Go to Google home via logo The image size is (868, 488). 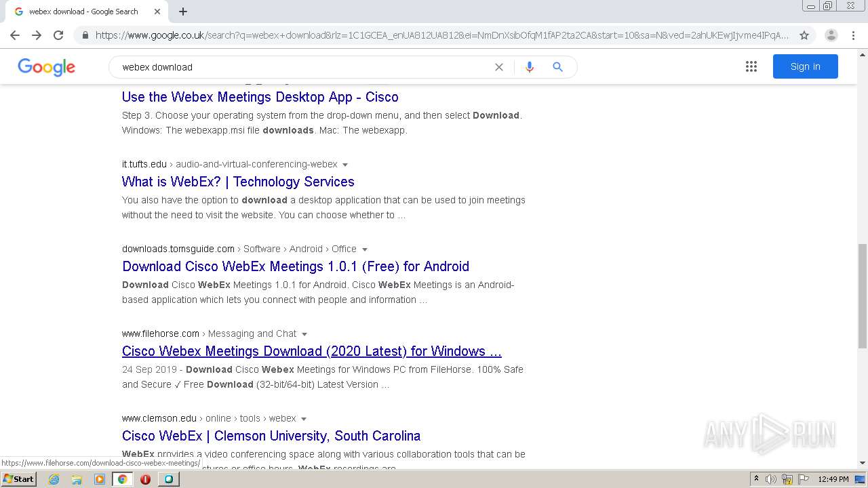46,67
